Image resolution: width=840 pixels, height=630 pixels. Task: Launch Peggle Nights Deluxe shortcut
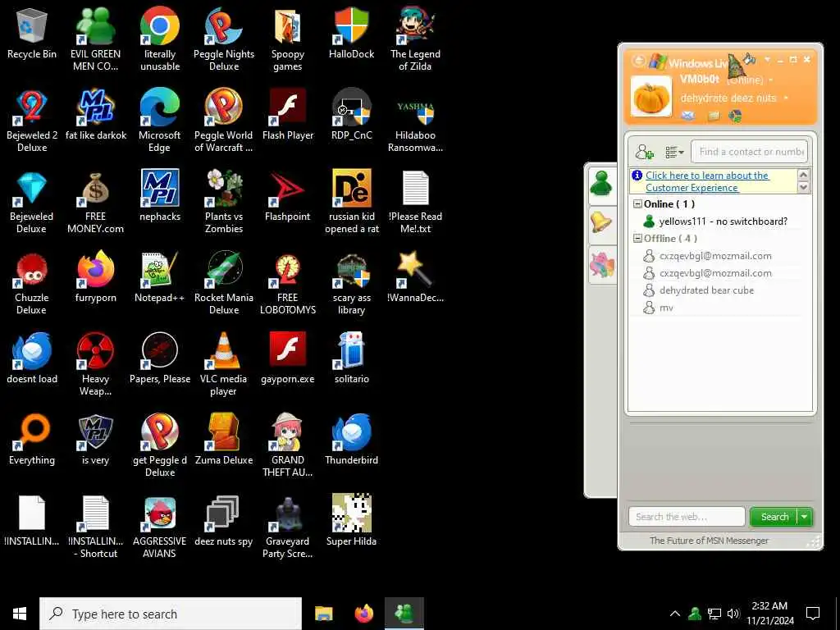pos(224,39)
